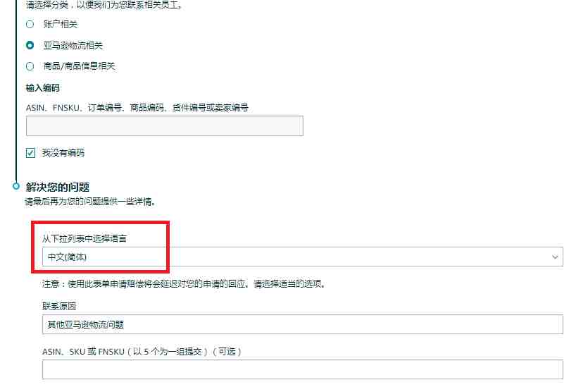Uncheck the 我没有编码 checkbox

pos(31,153)
